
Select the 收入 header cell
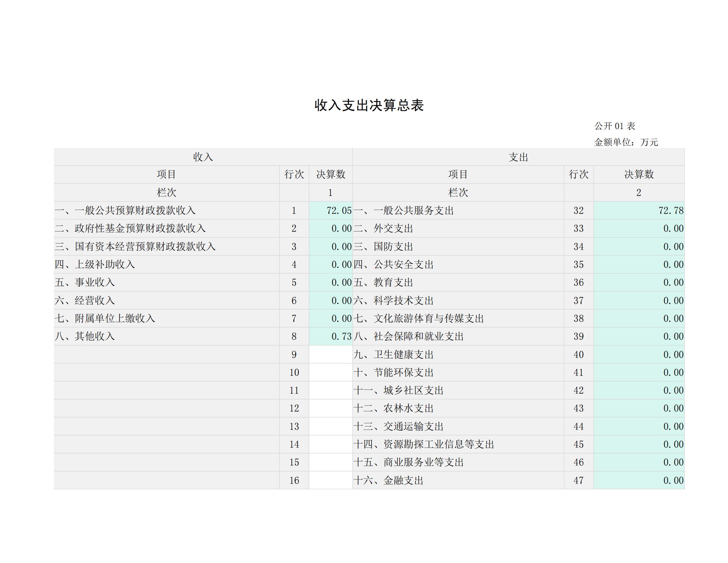tap(203, 157)
